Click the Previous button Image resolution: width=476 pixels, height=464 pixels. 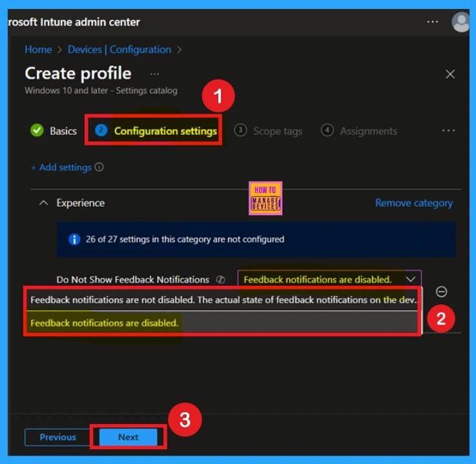[57, 437]
